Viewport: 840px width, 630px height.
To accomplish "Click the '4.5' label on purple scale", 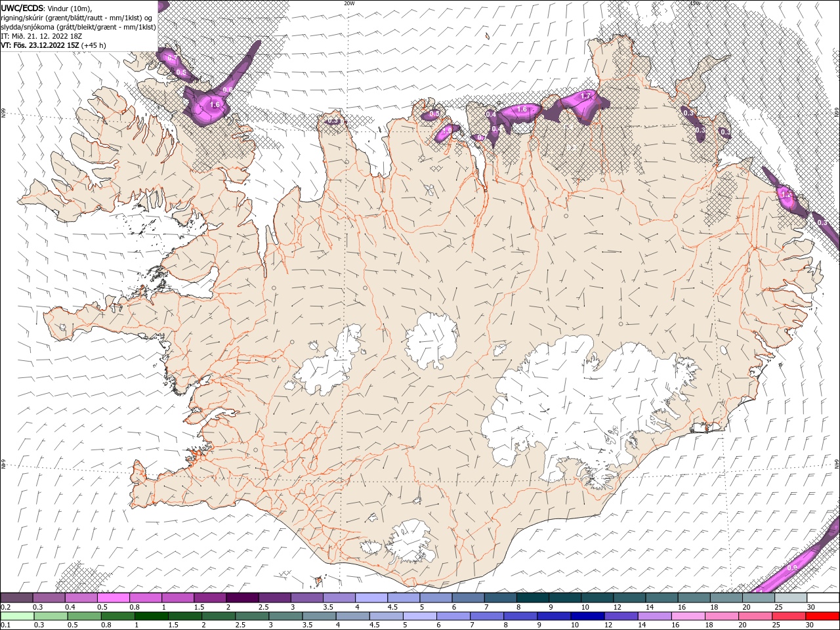I will 392,607.
